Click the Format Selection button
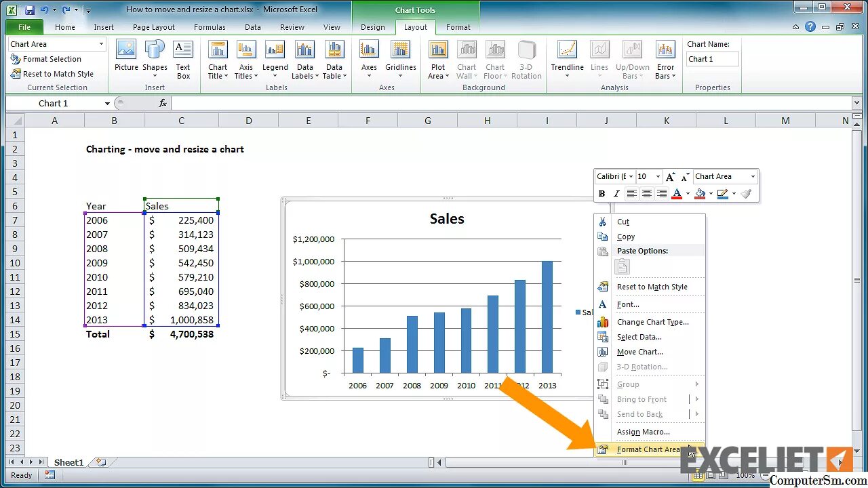Screen dimensions: 868x488 click(45, 59)
